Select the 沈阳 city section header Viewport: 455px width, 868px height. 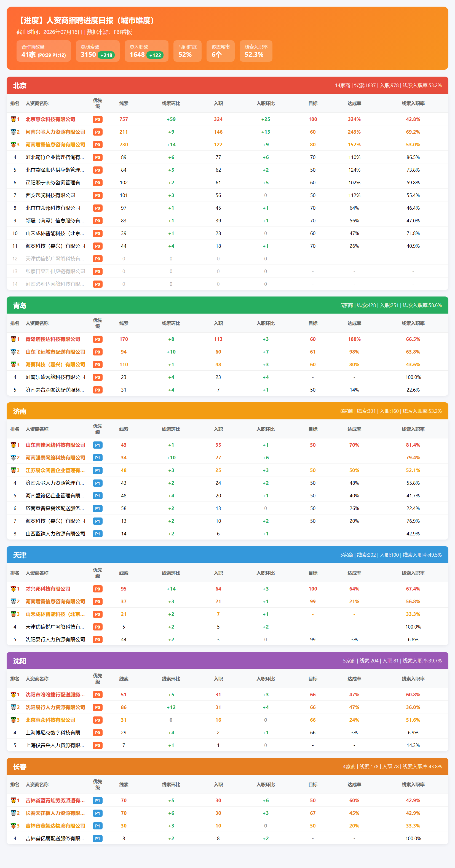[x=227, y=661]
